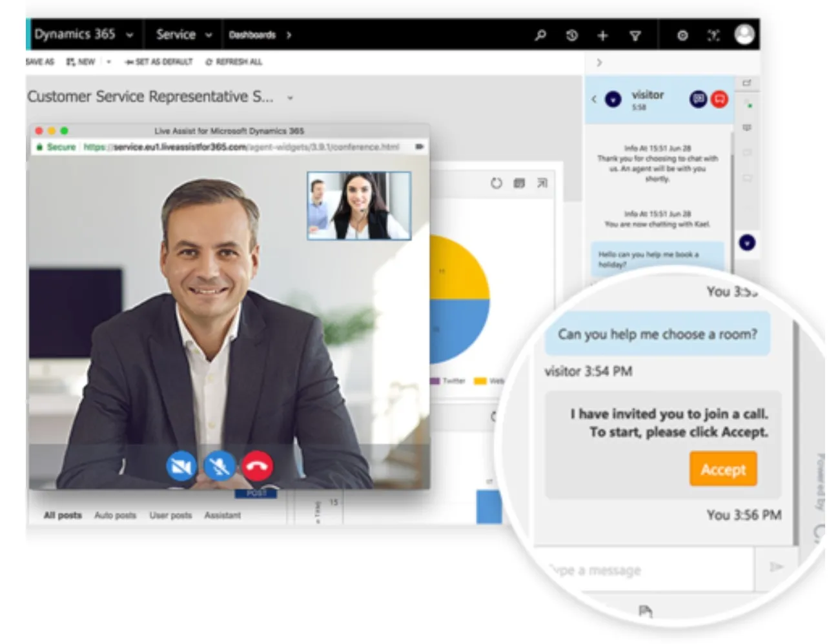Screen dimensions: 829x644
Task: Click the icon beside the user avatar
Action: pos(713,35)
